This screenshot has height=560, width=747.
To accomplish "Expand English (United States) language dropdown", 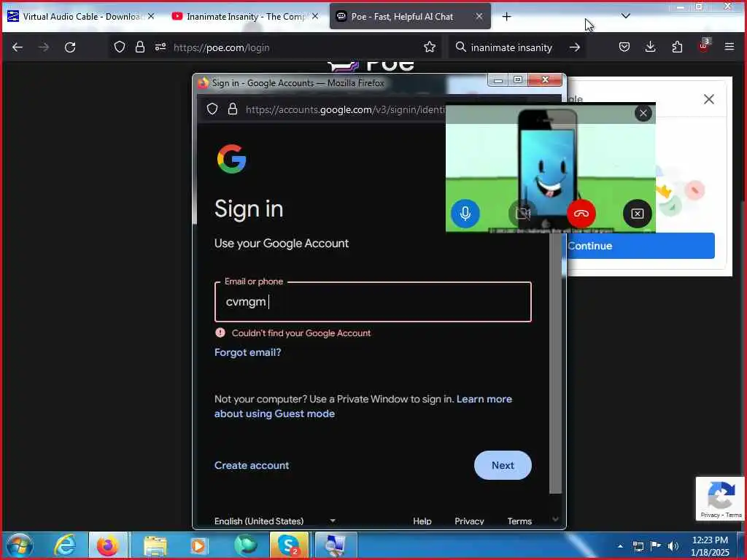I will (275, 521).
